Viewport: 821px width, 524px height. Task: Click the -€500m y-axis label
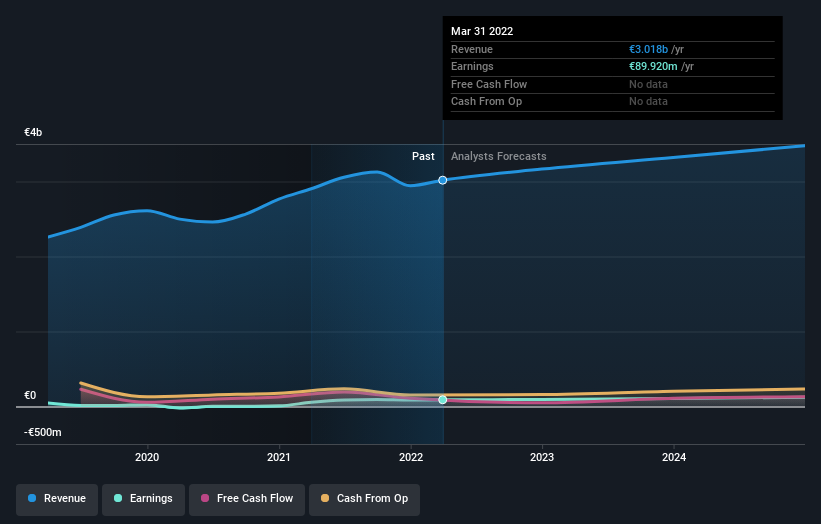42,432
